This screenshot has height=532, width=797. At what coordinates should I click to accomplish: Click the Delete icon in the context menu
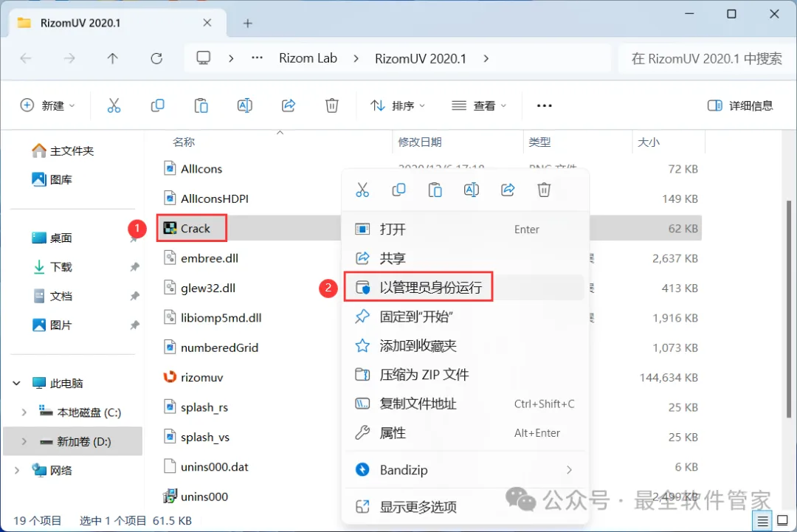click(x=544, y=190)
